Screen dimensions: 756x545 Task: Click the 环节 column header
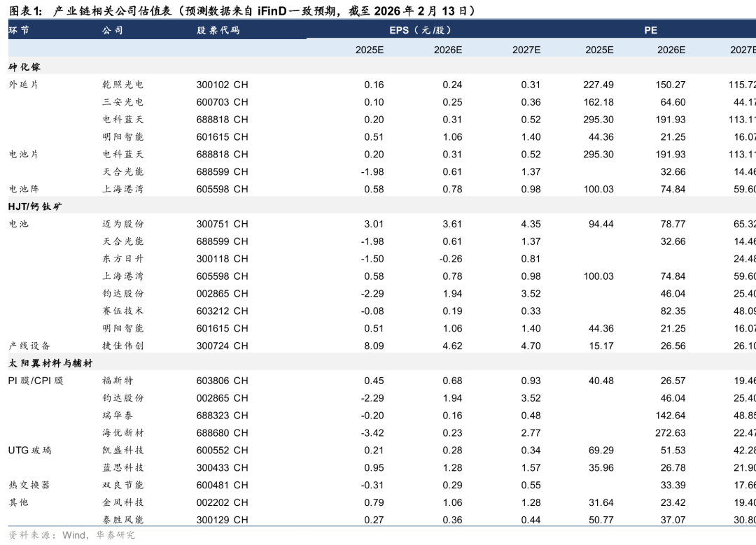point(20,30)
